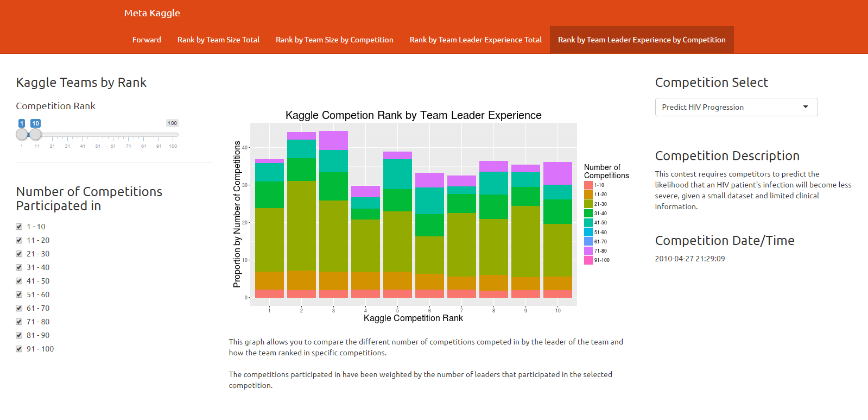Viewport: 868px width, 420px height.
Task: Click the Competition Description heading
Action: pos(727,156)
